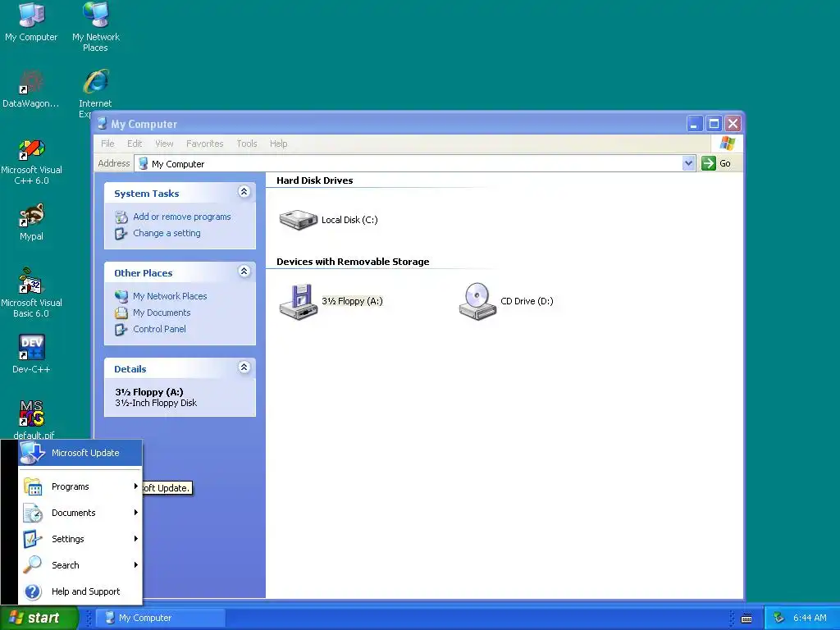
Task: Expand the Documents submenu arrow
Action: coord(136,512)
